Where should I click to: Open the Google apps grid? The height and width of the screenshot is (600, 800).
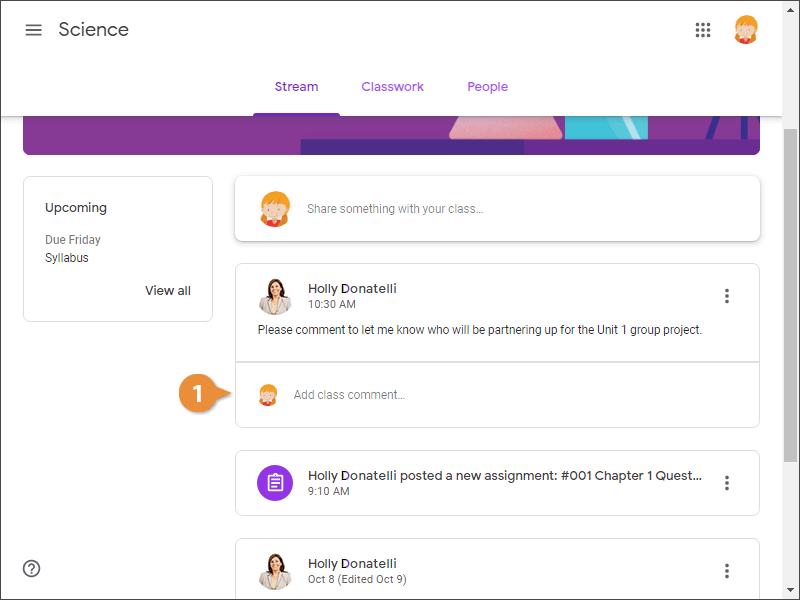(x=703, y=30)
